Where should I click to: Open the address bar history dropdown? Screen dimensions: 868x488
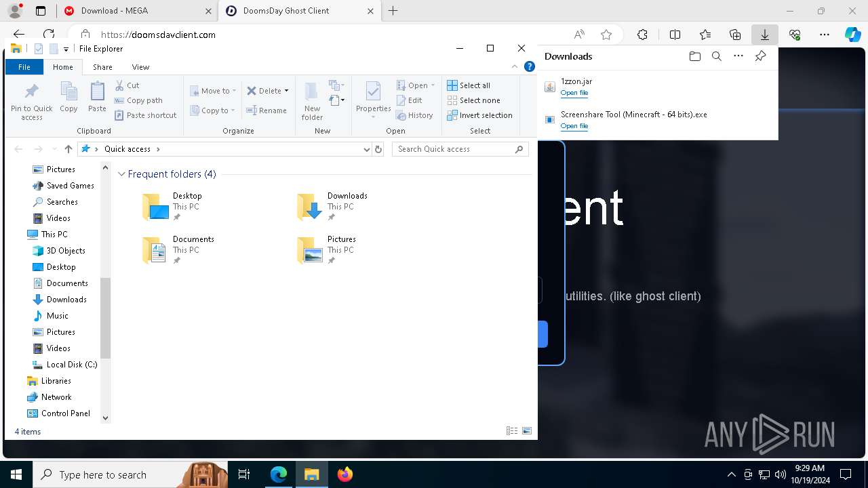[367, 149]
